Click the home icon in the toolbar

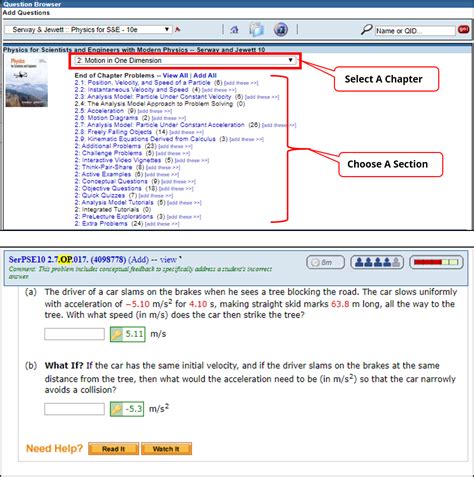(234, 30)
